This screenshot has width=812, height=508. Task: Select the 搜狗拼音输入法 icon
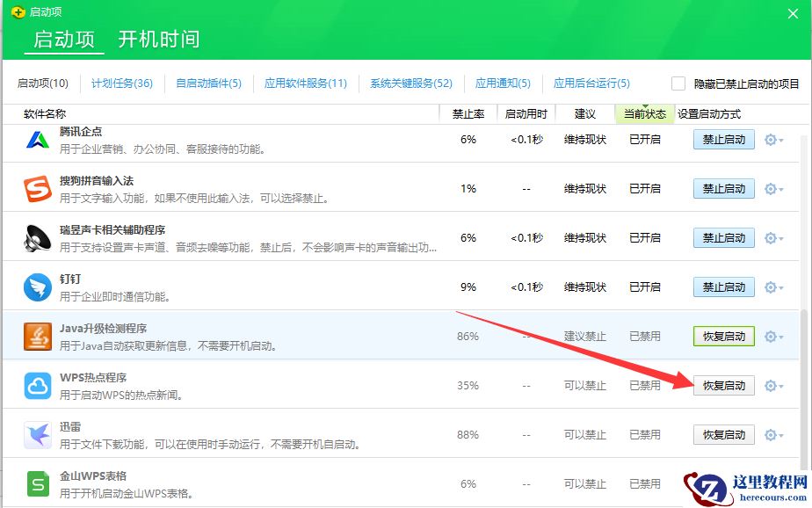pos(37,189)
